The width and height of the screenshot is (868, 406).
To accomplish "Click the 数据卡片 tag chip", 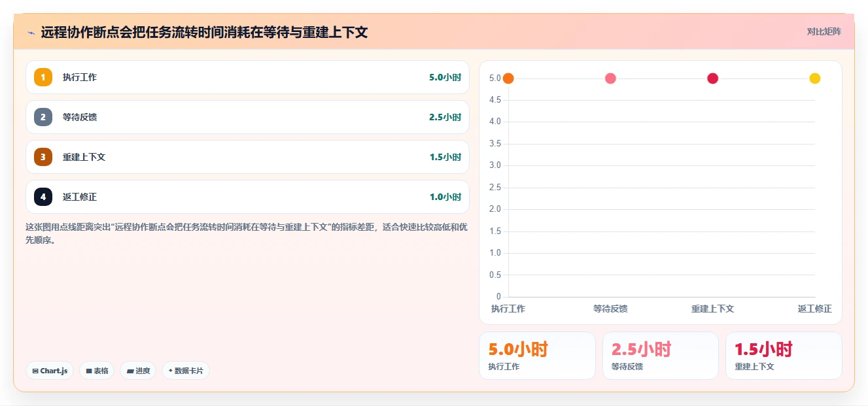I will pos(186,371).
